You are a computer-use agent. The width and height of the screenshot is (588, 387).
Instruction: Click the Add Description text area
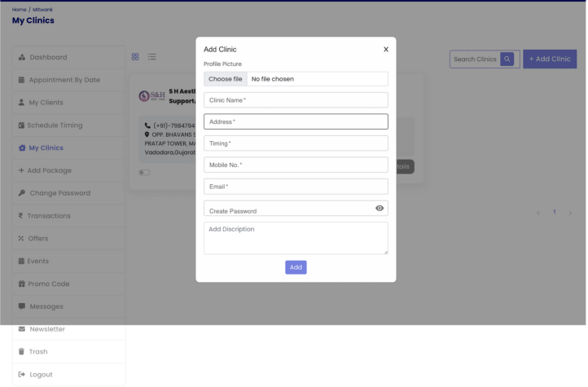(296, 238)
